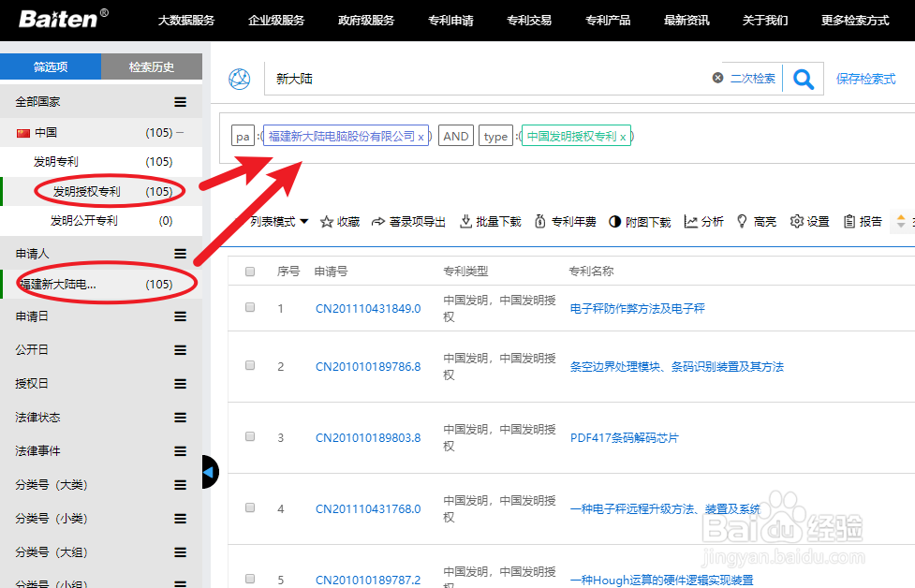Screen dimensions: 915x588
Task: Remove the 福建新大陆电脑股份有限公司 filter tag
Action: click(421, 137)
